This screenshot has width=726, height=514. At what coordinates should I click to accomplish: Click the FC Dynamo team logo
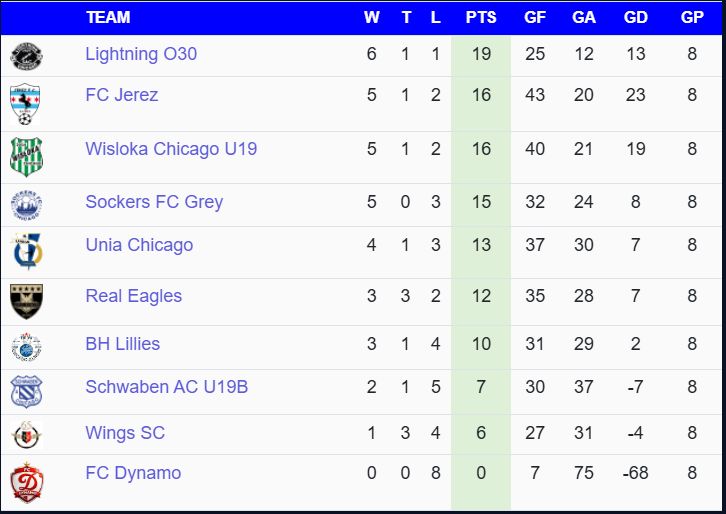(x=26, y=482)
